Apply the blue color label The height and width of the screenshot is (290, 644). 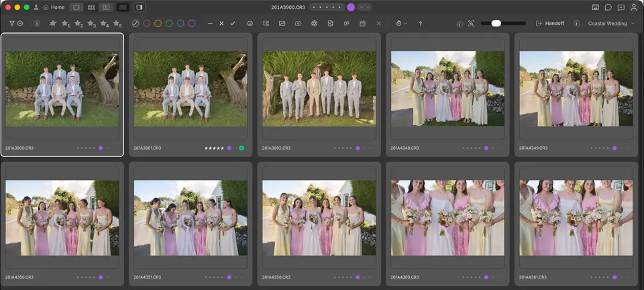(x=180, y=23)
